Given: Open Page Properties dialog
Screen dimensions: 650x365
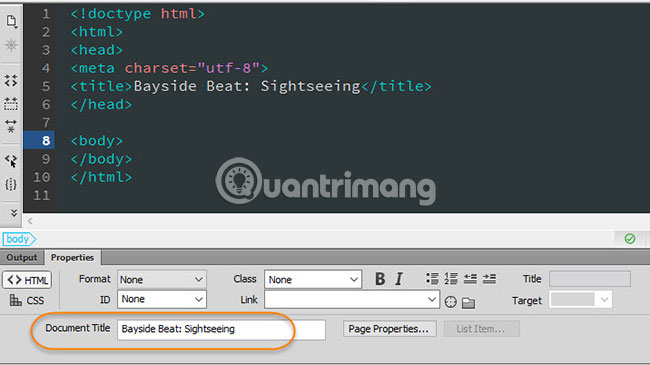Looking at the screenshot, I should pyautogui.click(x=389, y=329).
